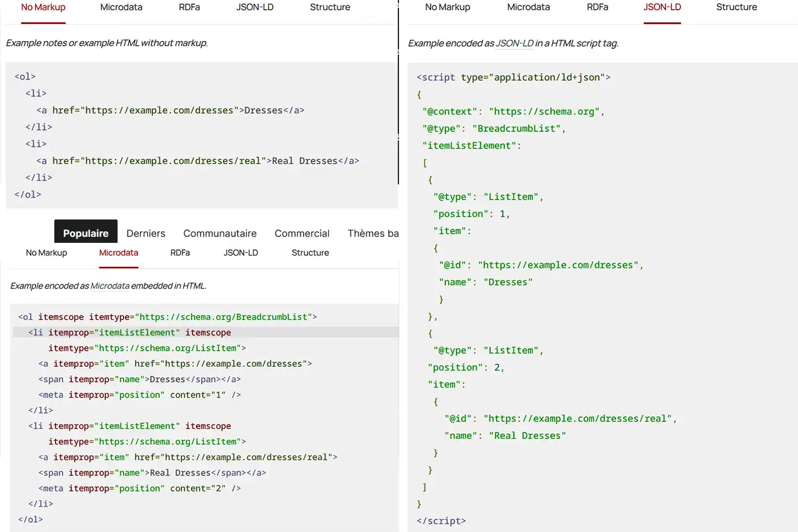Choose RDFa tab under the Populaire bar
Image resolution: width=798 pixels, height=532 pixels.
tap(180, 252)
